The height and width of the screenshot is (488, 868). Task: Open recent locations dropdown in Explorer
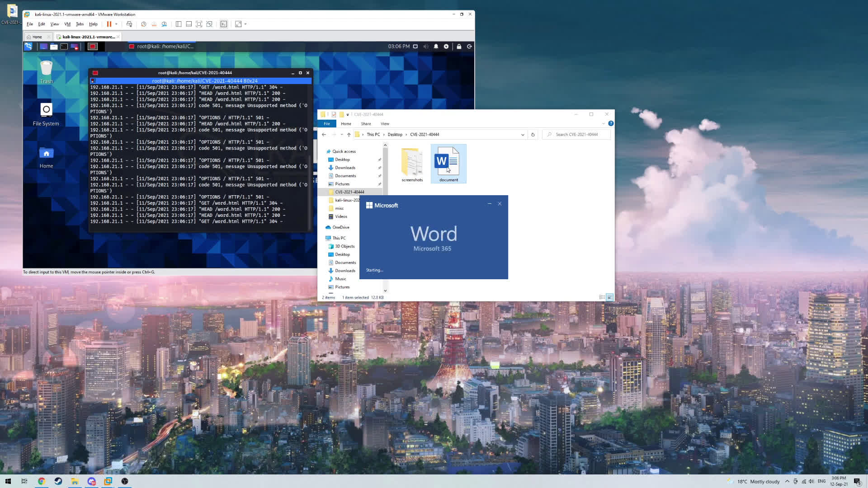342,135
